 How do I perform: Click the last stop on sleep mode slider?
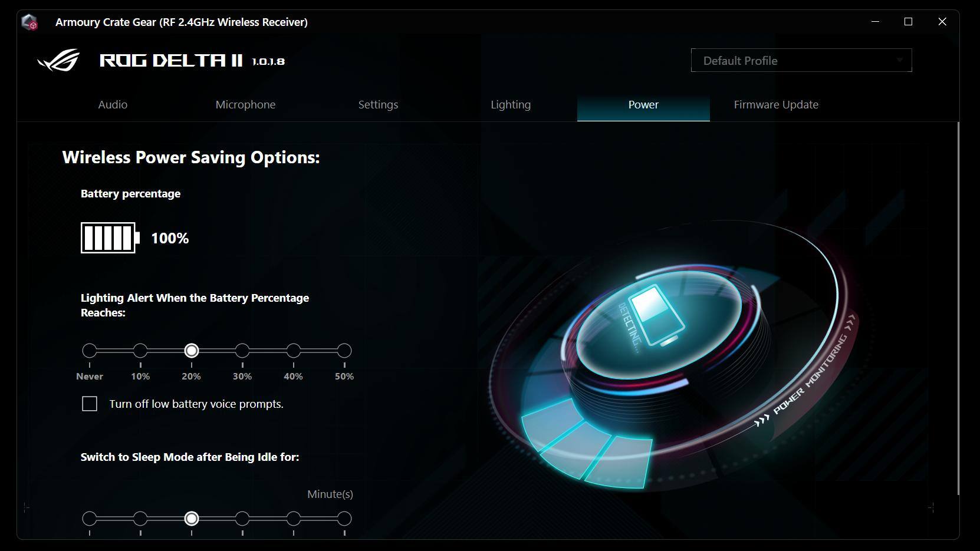[x=344, y=519]
